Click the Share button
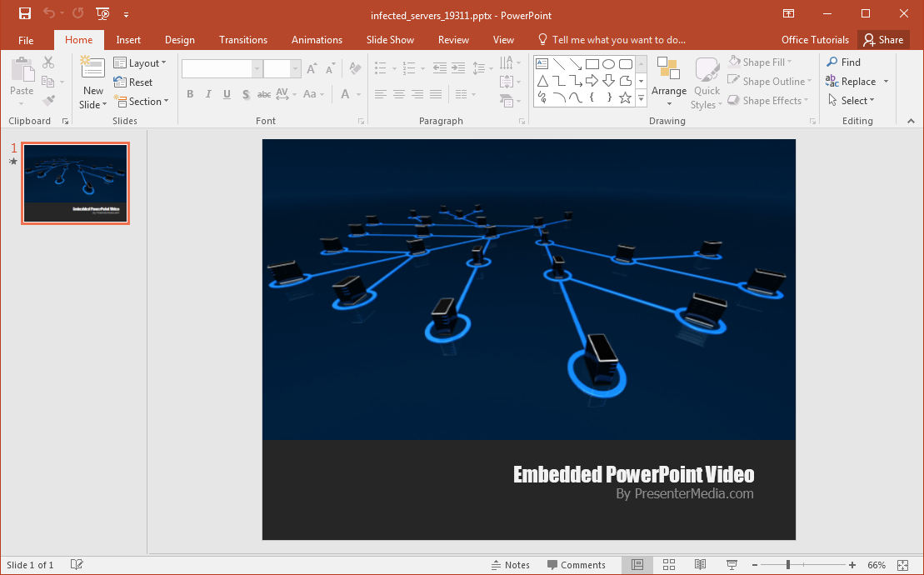This screenshot has height=575, width=924. pyautogui.click(x=883, y=40)
